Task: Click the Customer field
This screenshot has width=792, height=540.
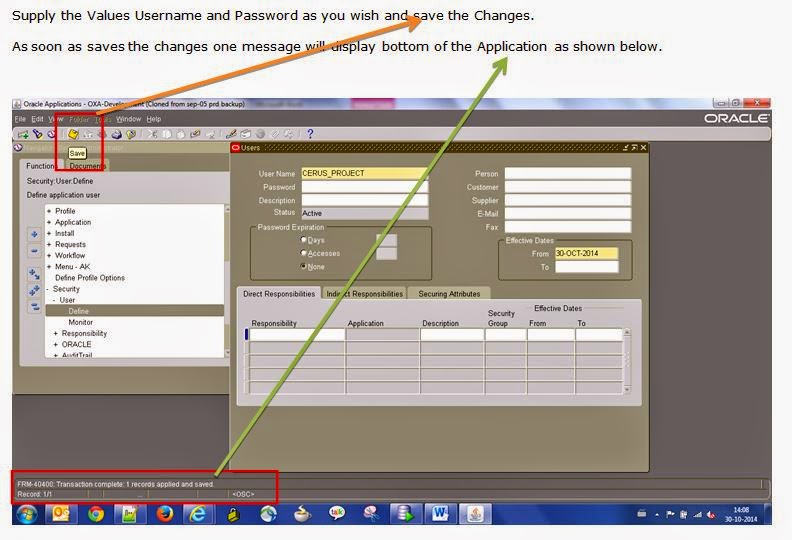Action: (568, 187)
